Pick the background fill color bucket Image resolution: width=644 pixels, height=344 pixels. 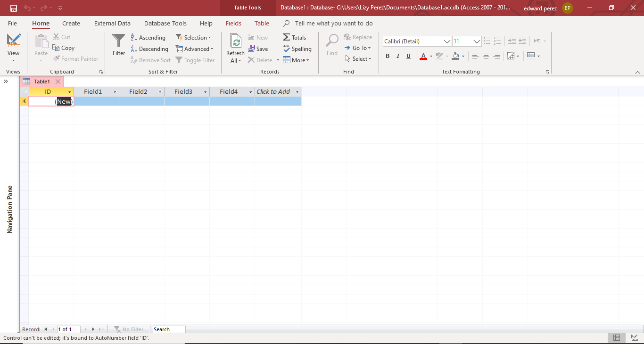[x=455, y=56]
